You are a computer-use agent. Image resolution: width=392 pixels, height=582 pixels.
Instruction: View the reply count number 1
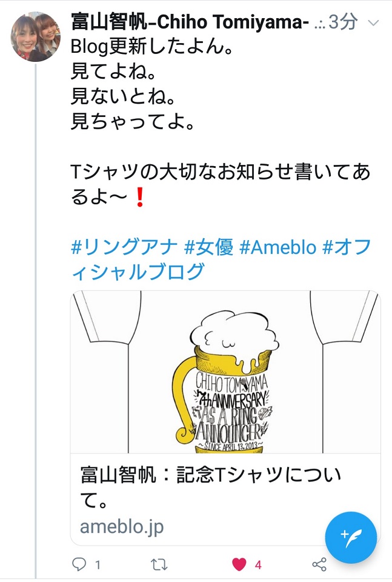pyautogui.click(x=98, y=565)
